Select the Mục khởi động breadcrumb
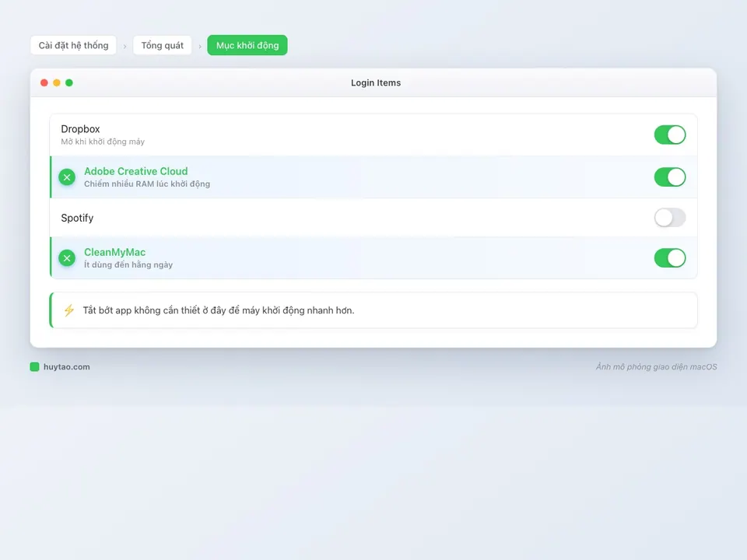 (x=247, y=45)
